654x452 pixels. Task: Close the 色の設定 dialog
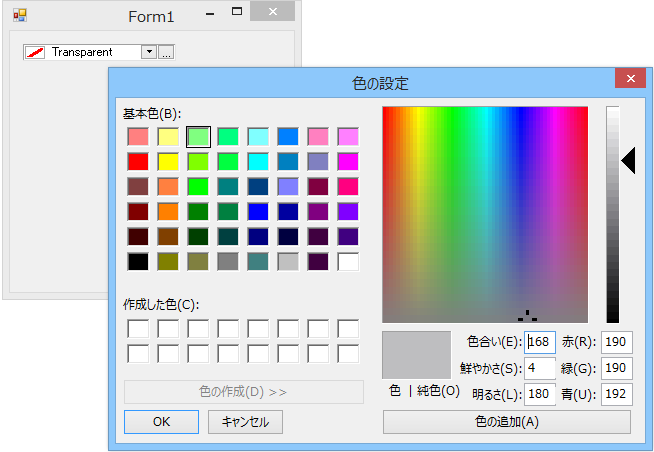[x=629, y=80]
